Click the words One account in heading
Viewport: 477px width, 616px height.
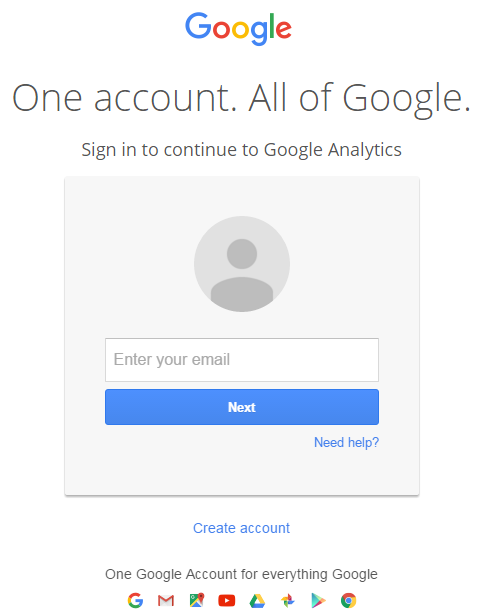pyautogui.click(x=125, y=98)
